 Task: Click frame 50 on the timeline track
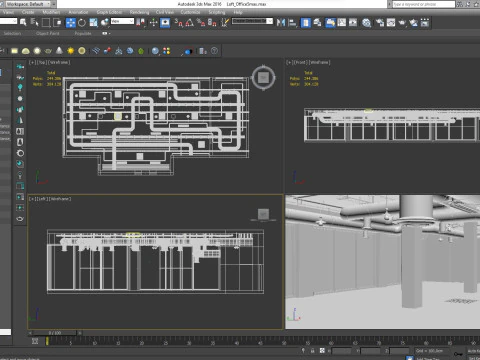pyautogui.click(x=284, y=341)
